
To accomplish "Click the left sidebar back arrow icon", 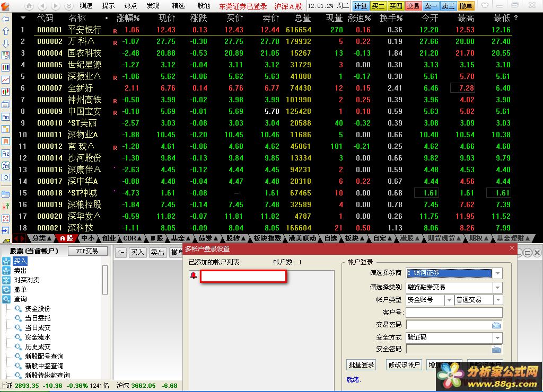I will tap(5, 19).
